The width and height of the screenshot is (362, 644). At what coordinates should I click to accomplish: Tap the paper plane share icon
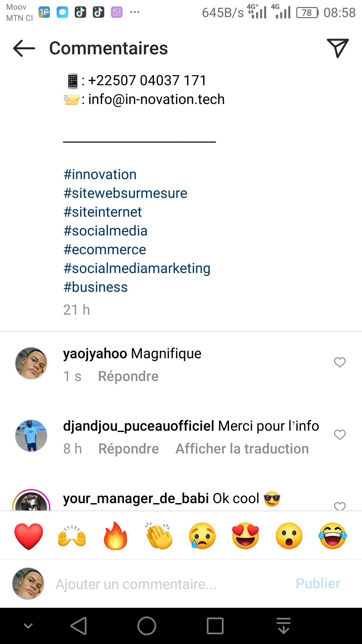coord(338,48)
